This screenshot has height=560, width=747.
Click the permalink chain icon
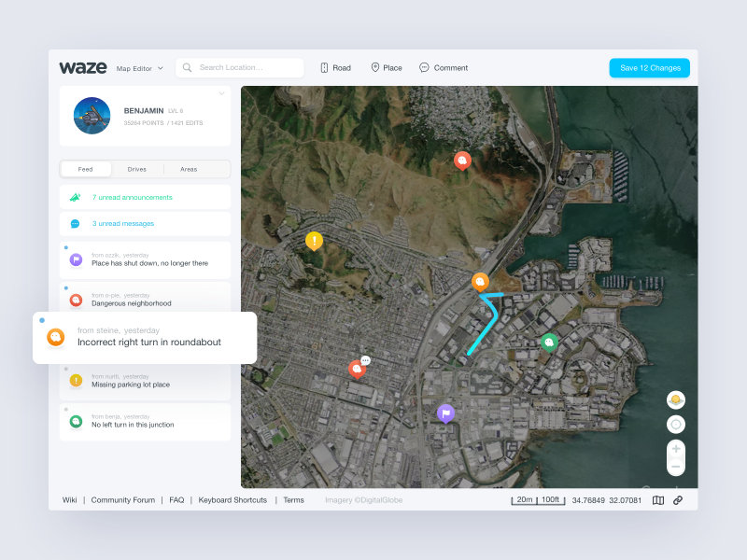pos(678,500)
